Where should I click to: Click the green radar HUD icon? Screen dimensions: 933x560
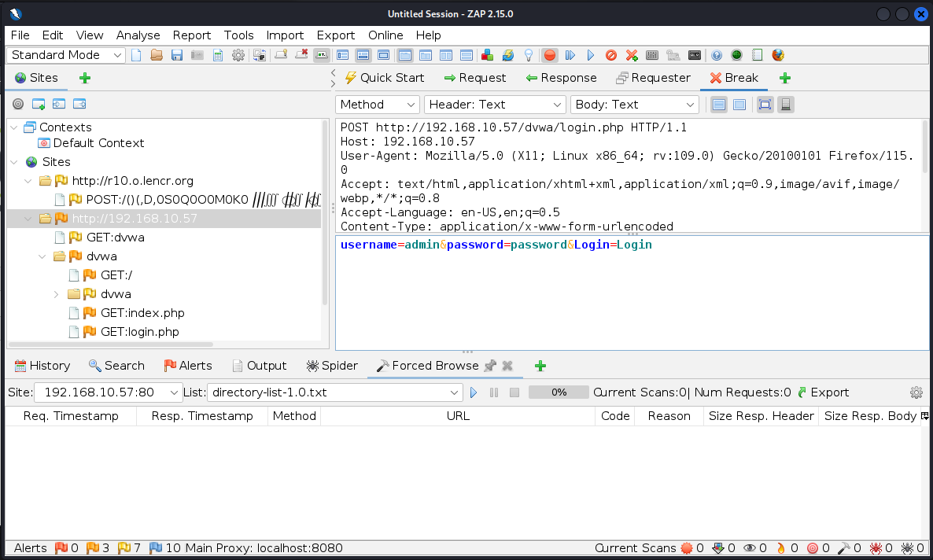[x=736, y=55]
